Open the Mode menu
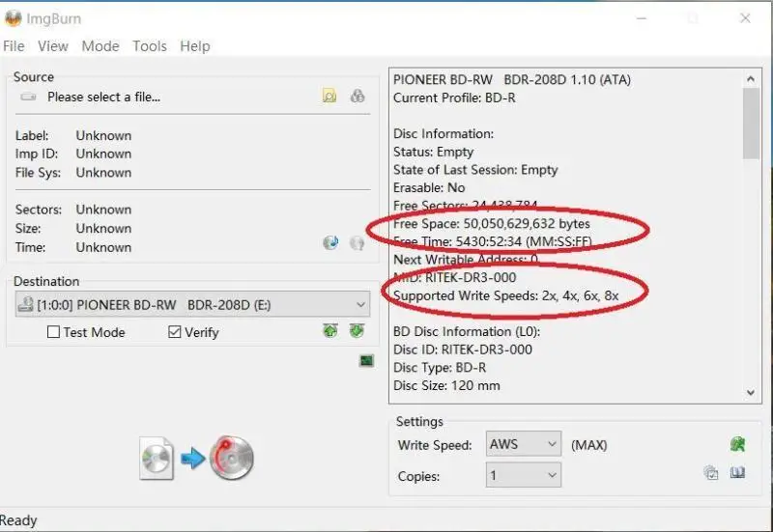Viewport: 773px width, 532px height. [100, 45]
